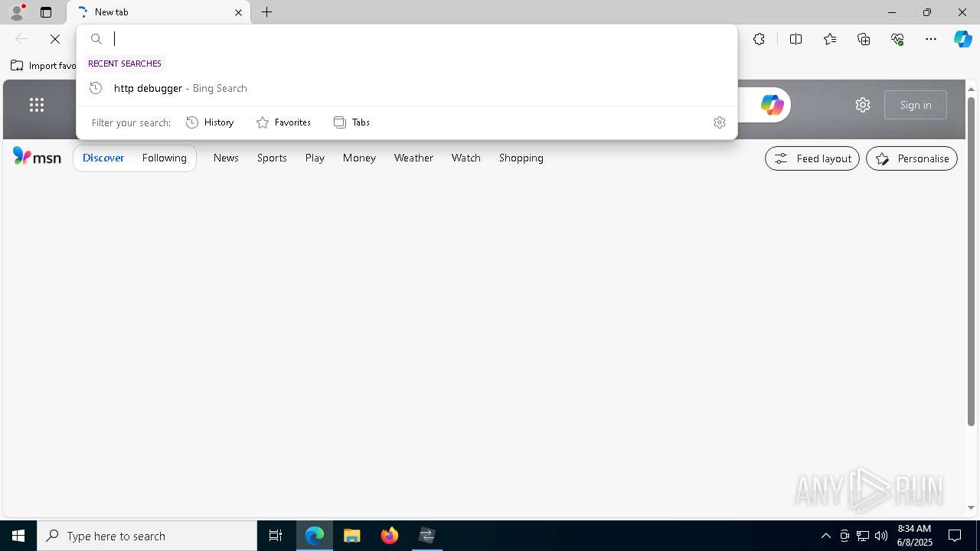The width and height of the screenshot is (980, 551).
Task: Open the Play section
Action: pos(315,158)
